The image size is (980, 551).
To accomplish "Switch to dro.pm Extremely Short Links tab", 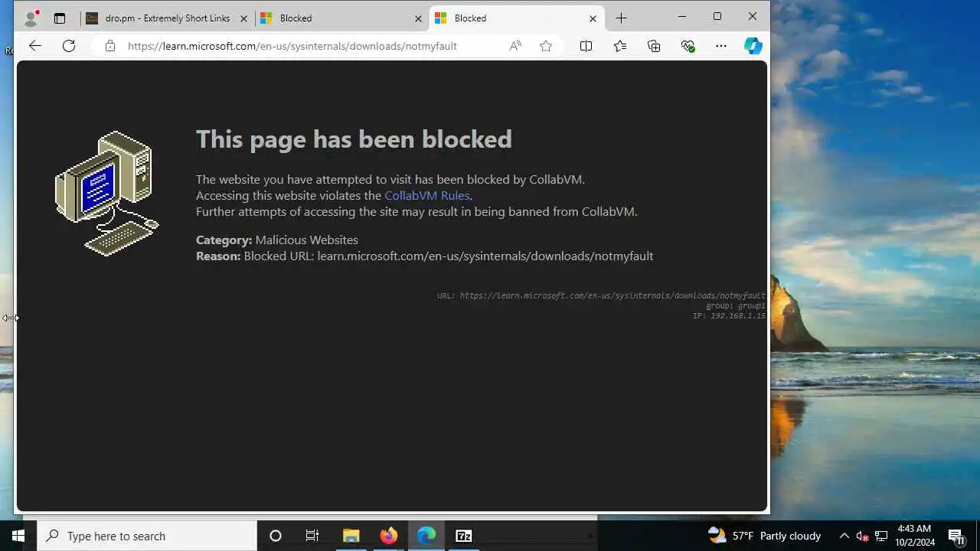I will point(167,18).
